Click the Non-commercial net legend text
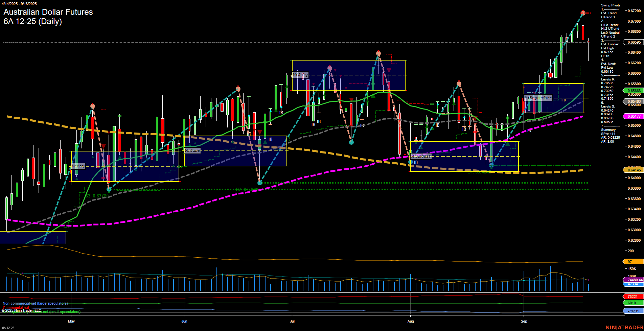This screenshot has height=331, width=644. pos(36,303)
